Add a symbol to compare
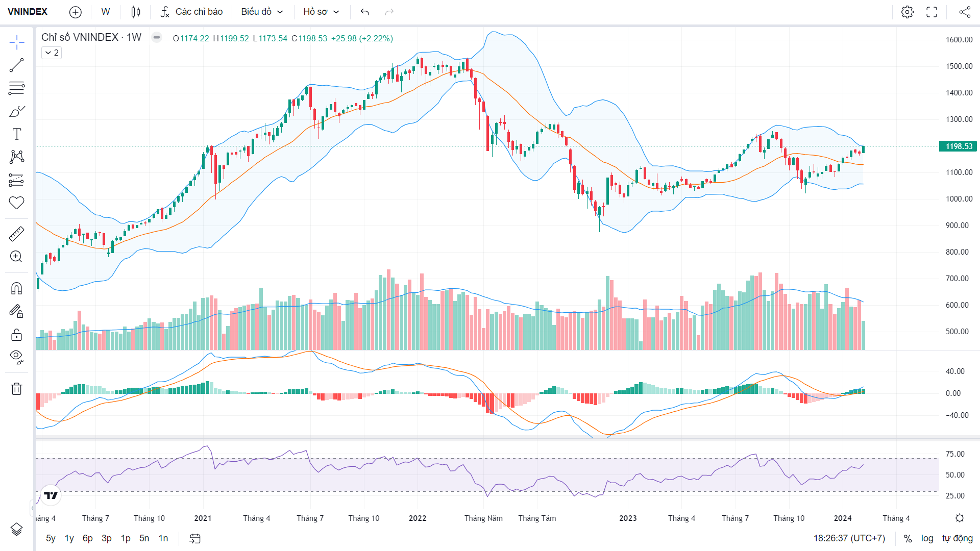Screen dimensions: 980x551 (76, 12)
